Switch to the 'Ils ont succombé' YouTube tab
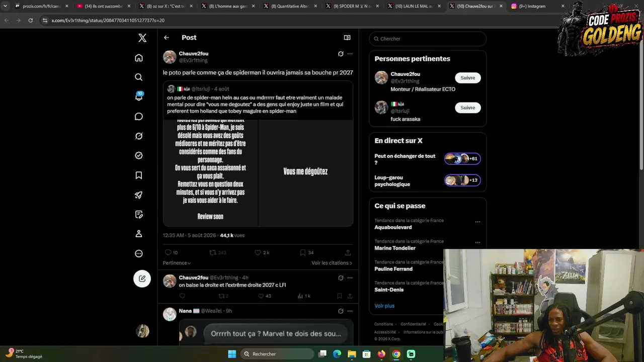This screenshot has height=362, width=644. [x=104, y=6]
